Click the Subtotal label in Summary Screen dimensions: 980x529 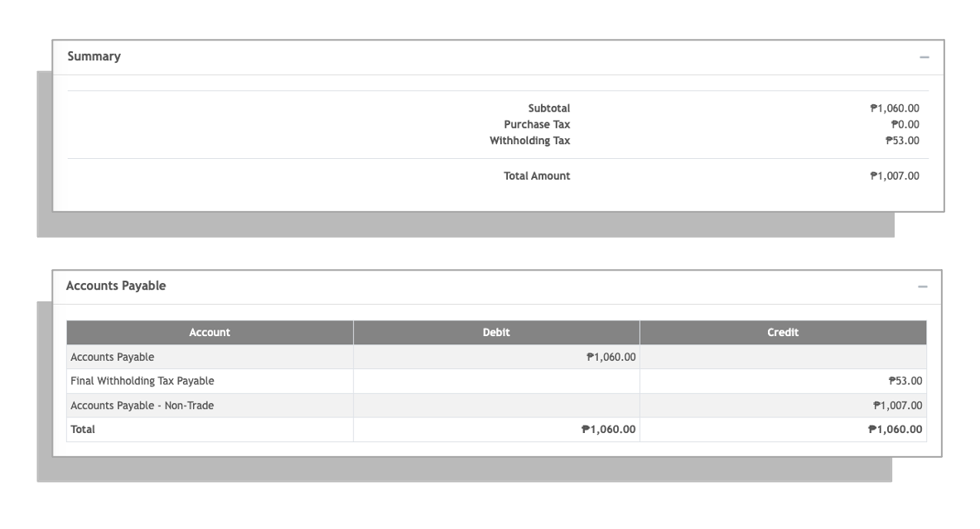tap(548, 108)
